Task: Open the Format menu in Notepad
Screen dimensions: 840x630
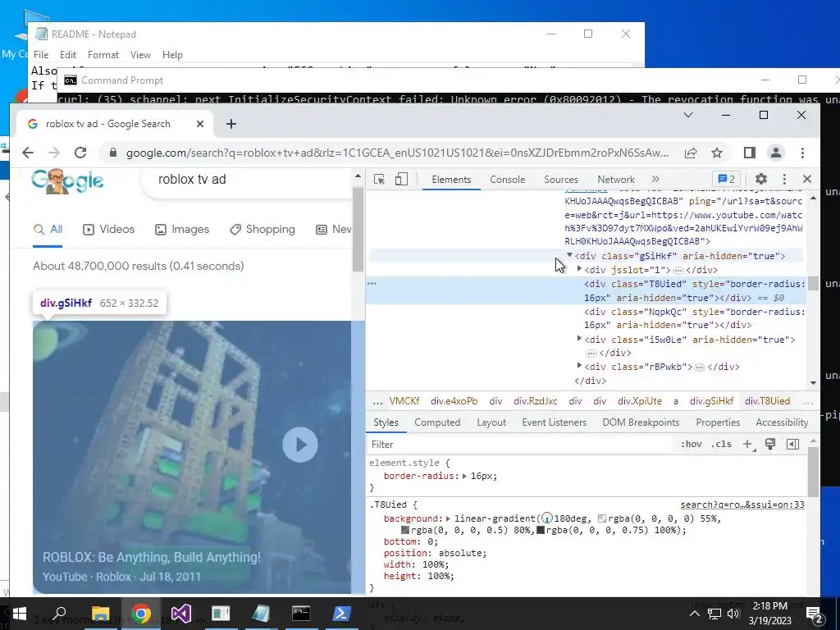Action: click(103, 55)
